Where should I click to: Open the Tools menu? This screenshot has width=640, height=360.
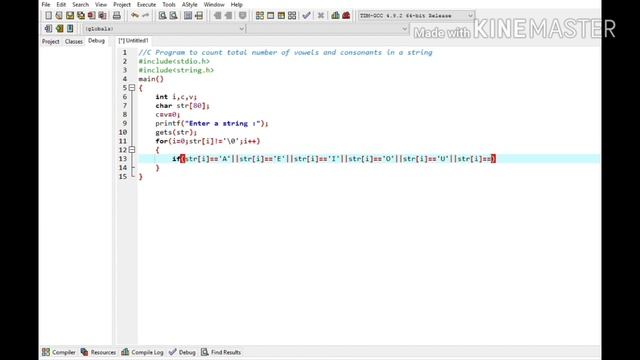pyautogui.click(x=169, y=4)
